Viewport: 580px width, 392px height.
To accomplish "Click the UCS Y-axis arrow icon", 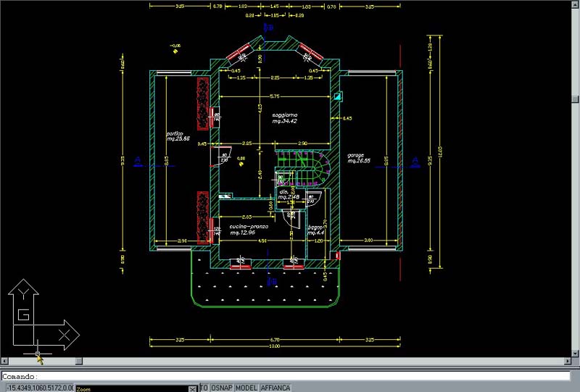I will tap(24, 292).
